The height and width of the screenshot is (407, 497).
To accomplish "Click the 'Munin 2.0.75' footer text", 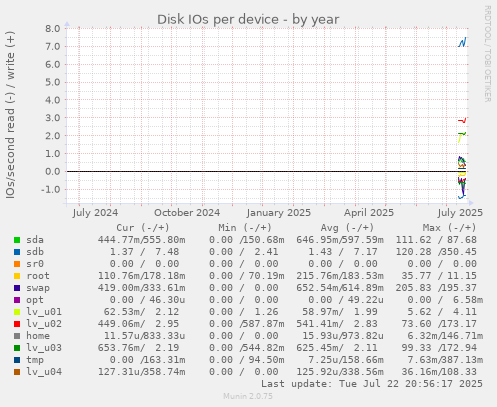I will coord(248,396).
